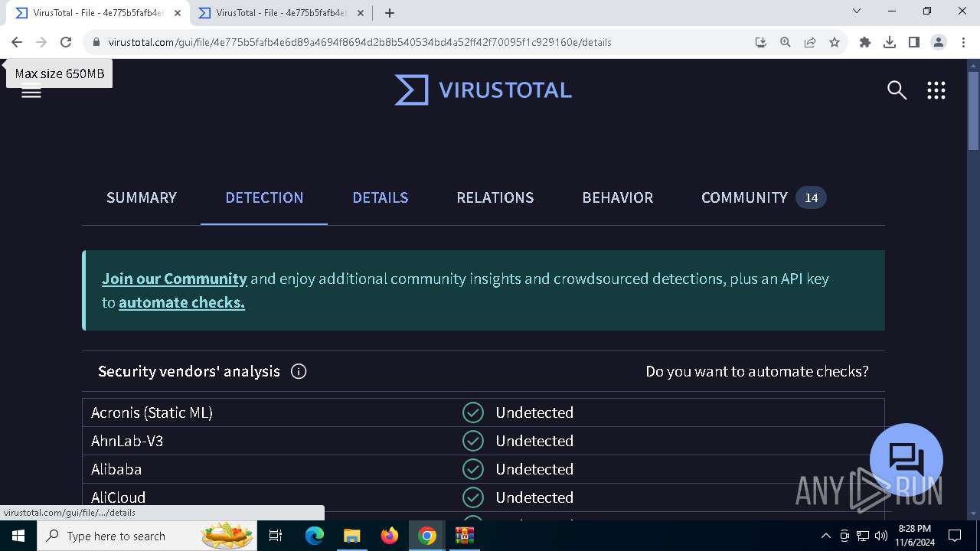Click the AliCloud Undetected checkmark icon
980x551 pixels.
click(473, 497)
